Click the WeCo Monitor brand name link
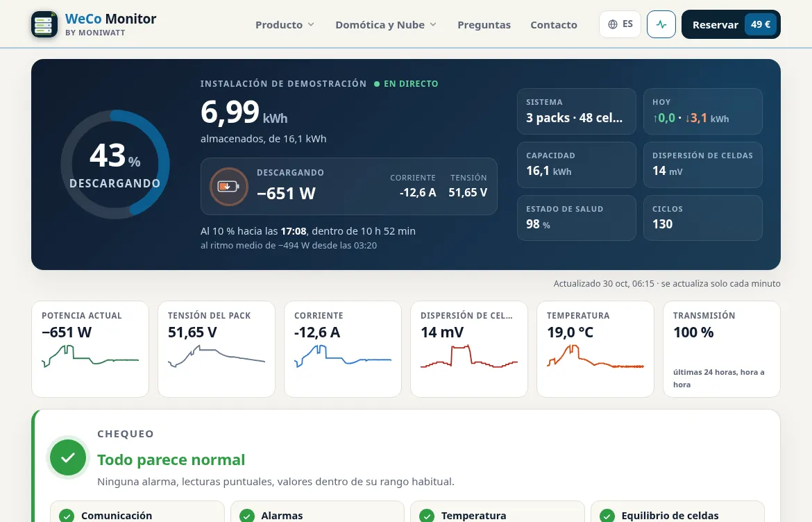Screen dimensions: 812x522 point(111,19)
